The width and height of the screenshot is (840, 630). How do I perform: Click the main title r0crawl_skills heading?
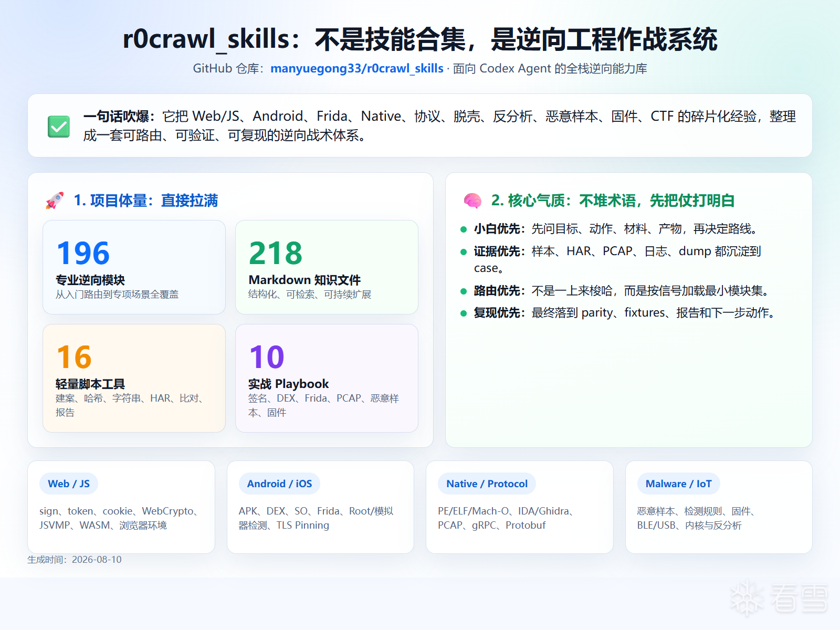click(x=420, y=39)
